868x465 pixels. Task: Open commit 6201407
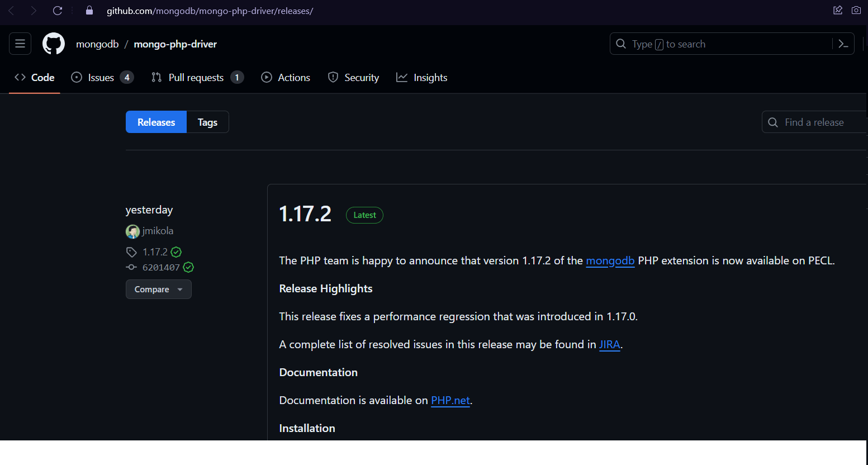point(161,267)
